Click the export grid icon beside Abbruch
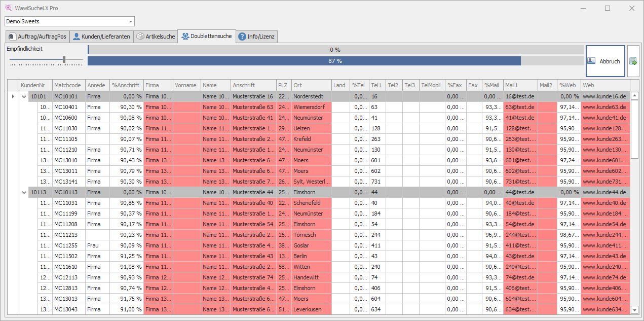 (633, 61)
